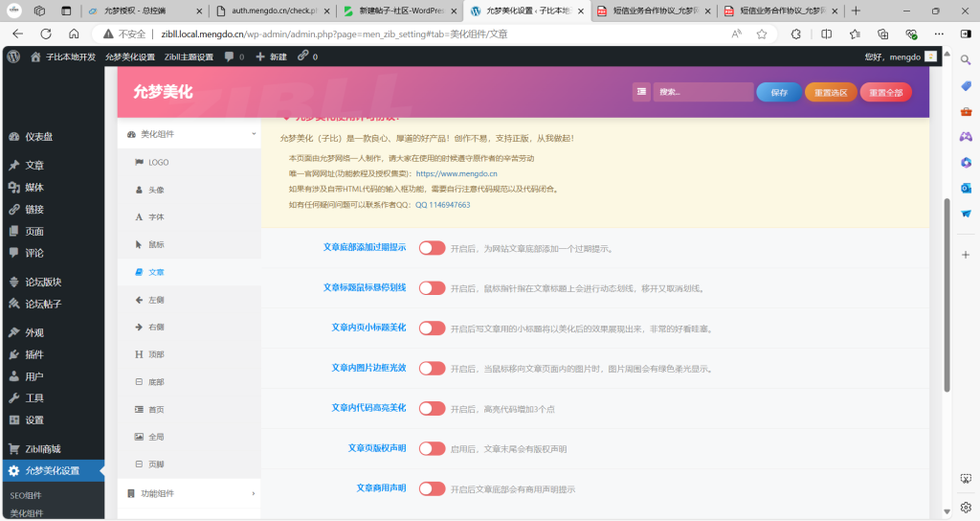Favorite this page with the star icon
The image size is (980, 521).
pyautogui.click(x=762, y=34)
